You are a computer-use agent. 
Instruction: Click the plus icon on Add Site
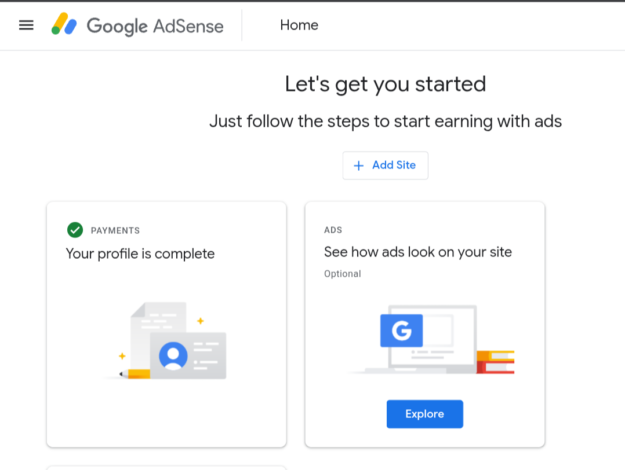[x=358, y=165]
